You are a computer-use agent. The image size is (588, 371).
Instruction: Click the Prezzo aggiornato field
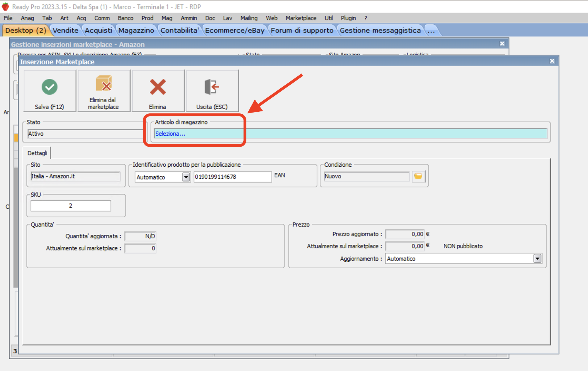coord(405,234)
